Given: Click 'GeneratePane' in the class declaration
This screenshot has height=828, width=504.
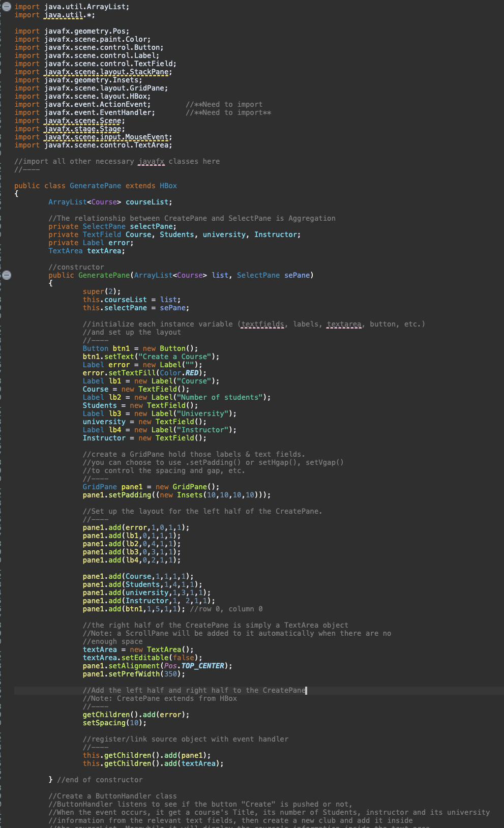Looking at the screenshot, I should (x=96, y=186).
